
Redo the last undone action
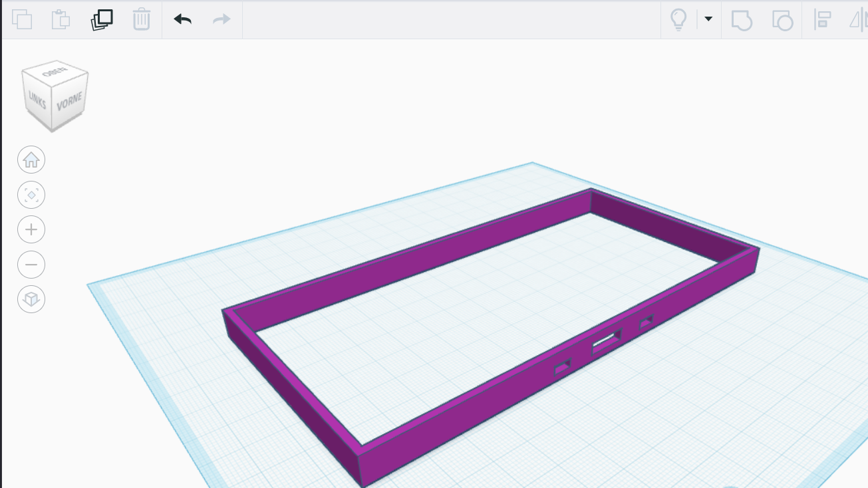coord(221,19)
